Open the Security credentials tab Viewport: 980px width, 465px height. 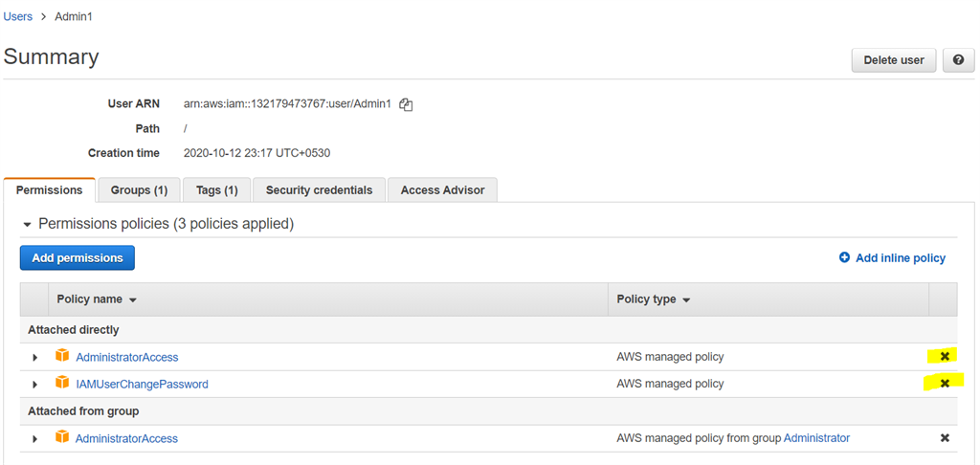pos(319,190)
